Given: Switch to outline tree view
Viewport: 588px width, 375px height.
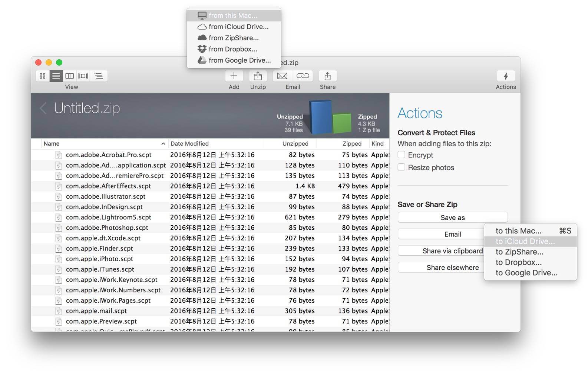Looking at the screenshot, I should pos(99,76).
